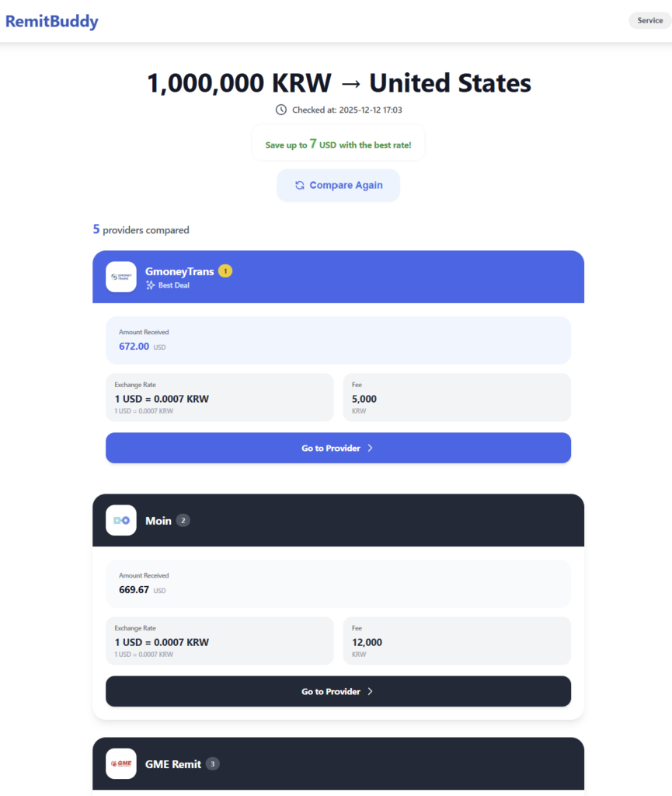
Task: Click the GmoneyTrans provider logo icon
Action: click(121, 277)
